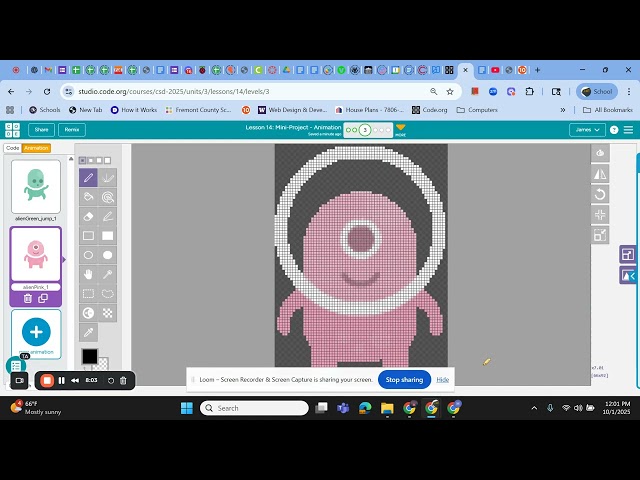Click the taskbar Search box
Viewport: 640px width, 480px height.
[254, 408]
